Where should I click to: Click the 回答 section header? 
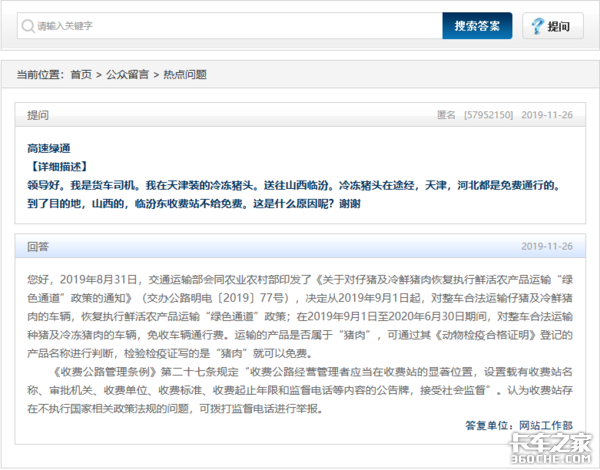click(x=37, y=246)
